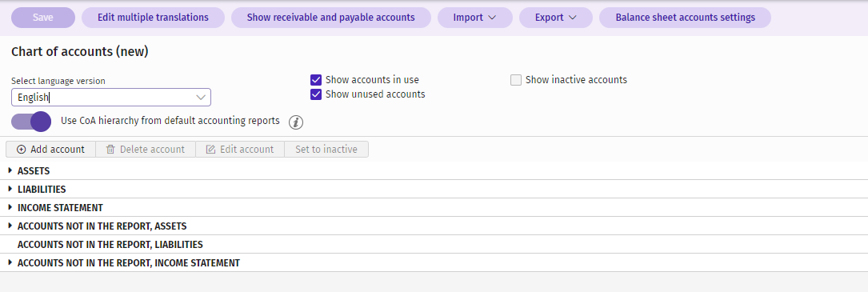
Task: Expand the INCOME STATEMENT row arrow
Action: (x=10, y=207)
